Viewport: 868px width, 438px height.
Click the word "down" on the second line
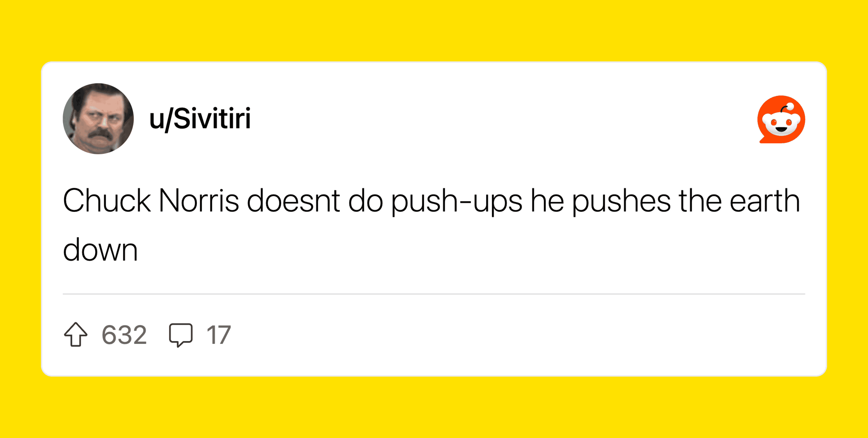pos(100,251)
